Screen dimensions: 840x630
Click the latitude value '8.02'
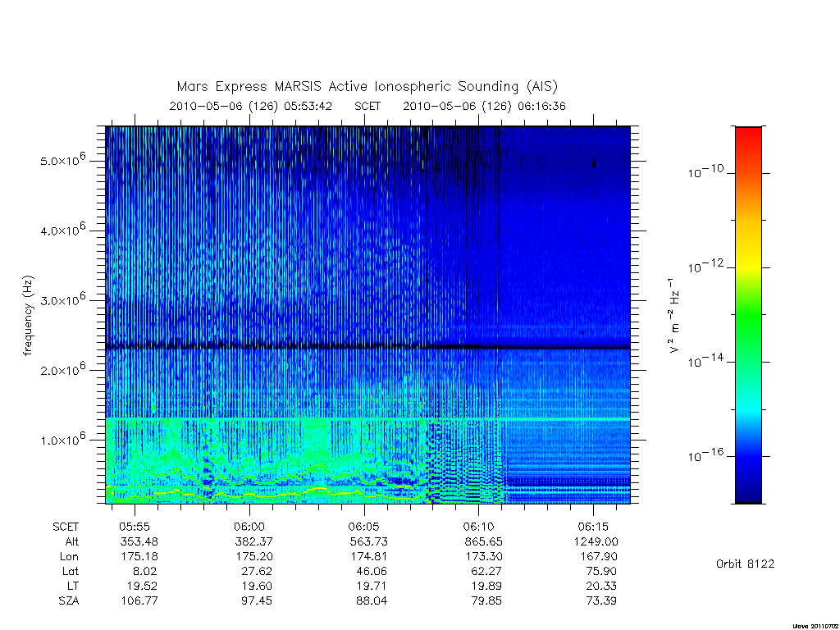[144, 571]
